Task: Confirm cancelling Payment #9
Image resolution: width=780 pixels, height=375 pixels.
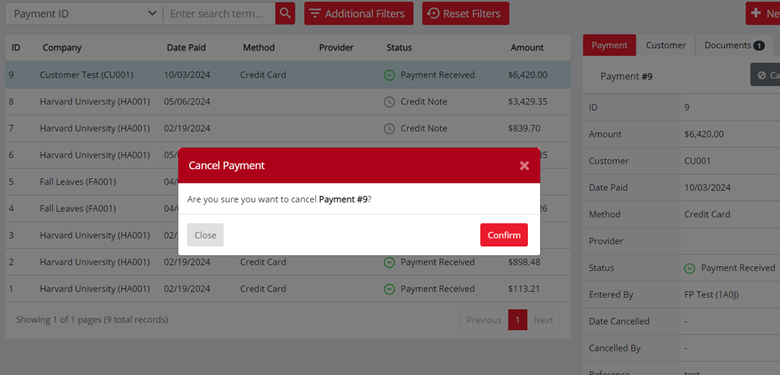Action: [504, 235]
